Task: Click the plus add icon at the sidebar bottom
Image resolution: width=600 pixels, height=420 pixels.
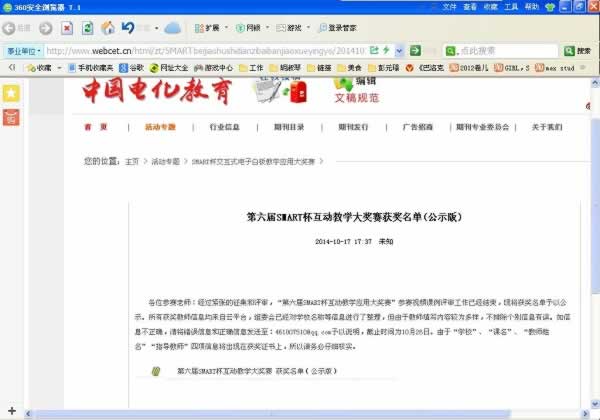Action: point(12,411)
